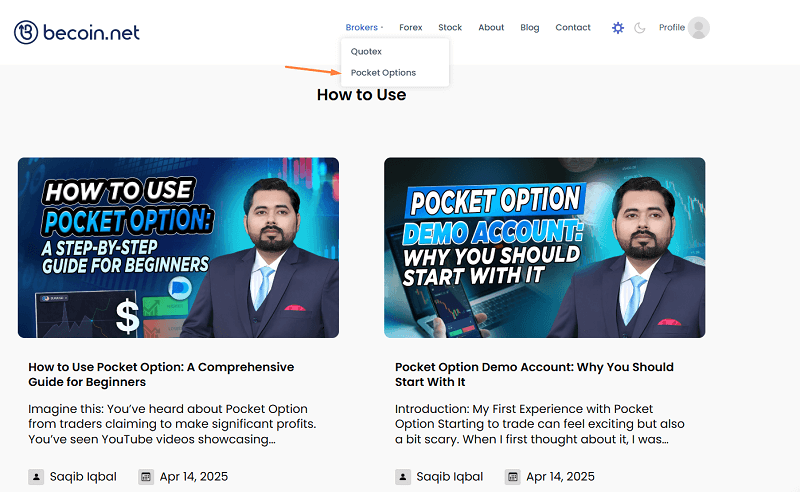This screenshot has width=800, height=492.
Task: Switch to light mode sun icon
Action: (618, 28)
